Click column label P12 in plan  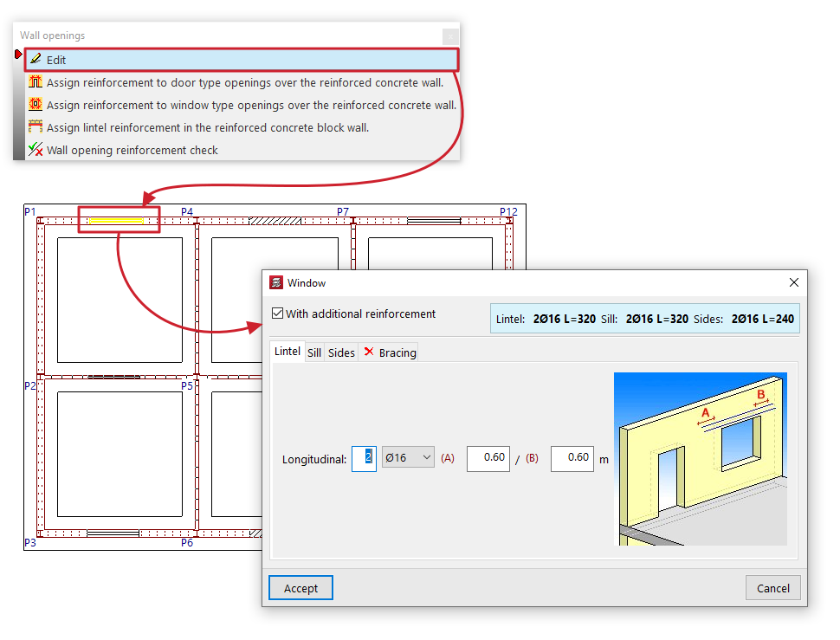click(x=508, y=211)
